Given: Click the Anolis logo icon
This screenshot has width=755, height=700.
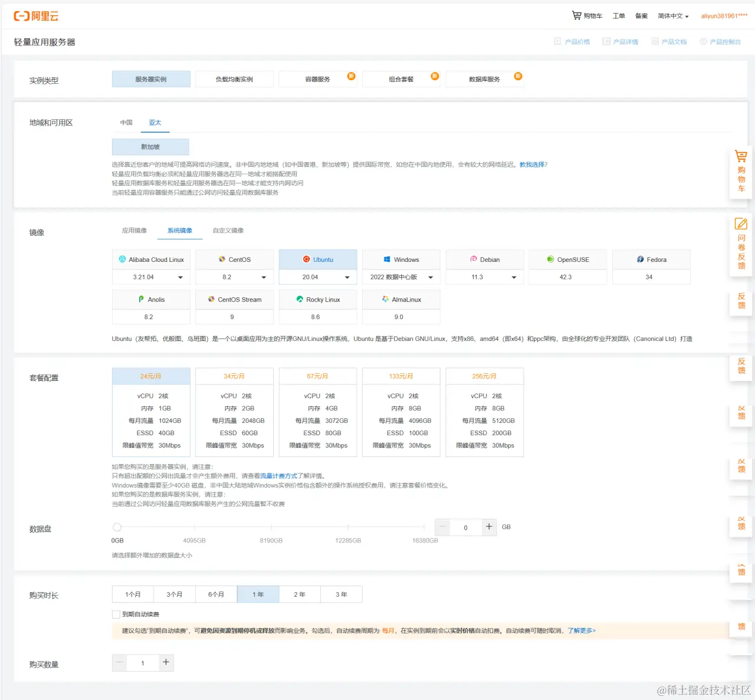Looking at the screenshot, I should click(x=142, y=299).
